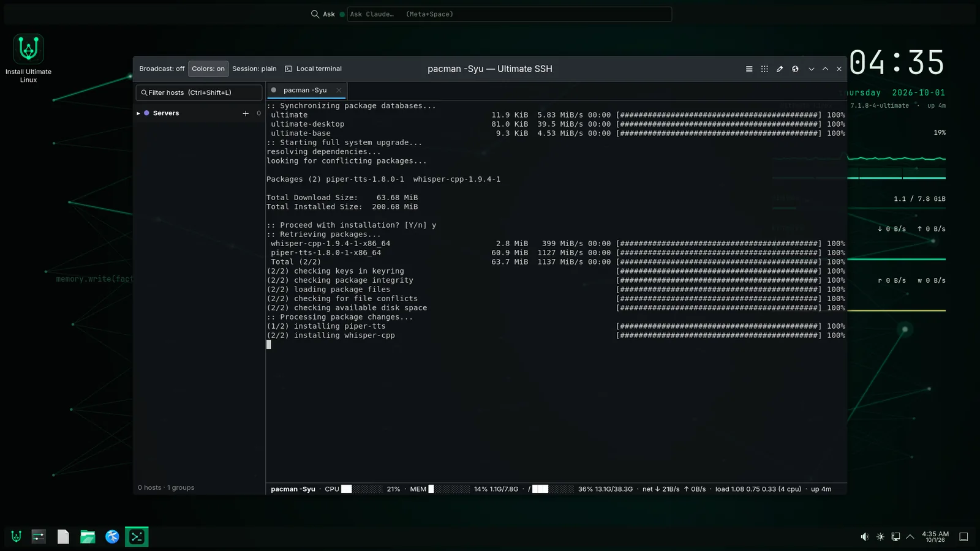The height and width of the screenshot is (551, 980).
Task: Click the globe icon in title bar
Action: click(795, 69)
